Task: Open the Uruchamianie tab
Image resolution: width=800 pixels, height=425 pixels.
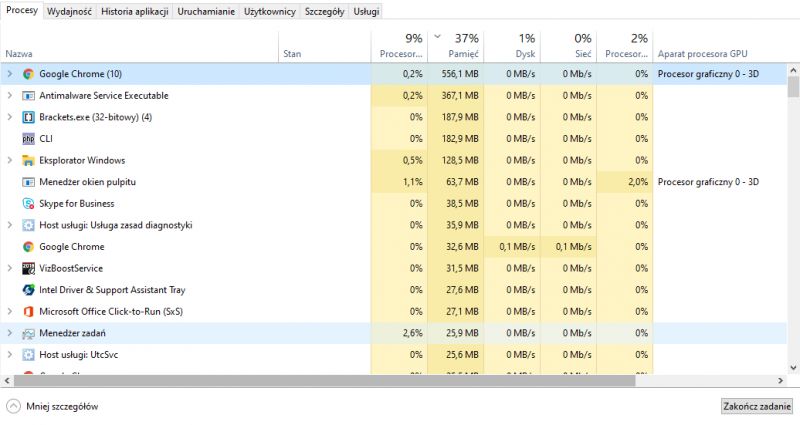Action: (x=206, y=11)
